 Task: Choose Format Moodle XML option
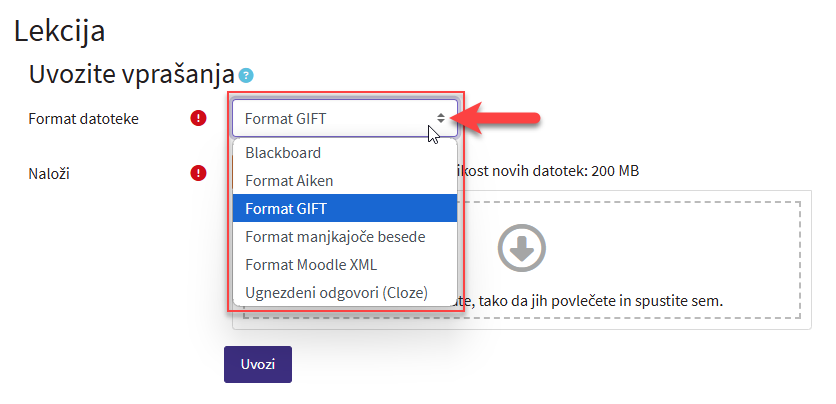click(x=311, y=265)
